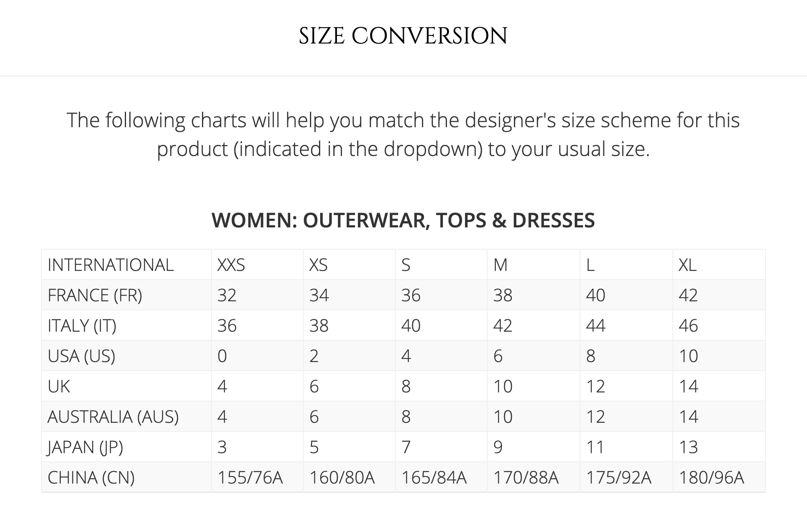Click the 170/88A China size cell
The image size is (807, 532).
tap(533, 477)
